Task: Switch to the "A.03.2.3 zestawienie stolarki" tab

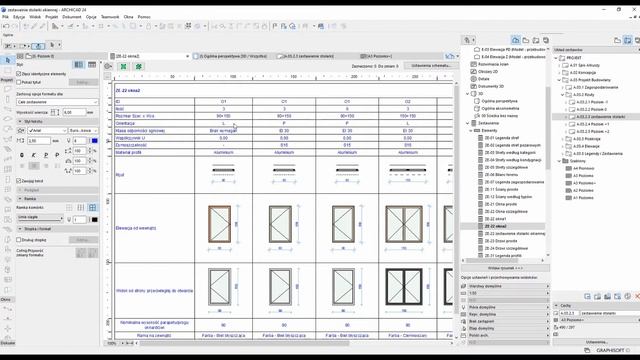Action: tap(308, 56)
